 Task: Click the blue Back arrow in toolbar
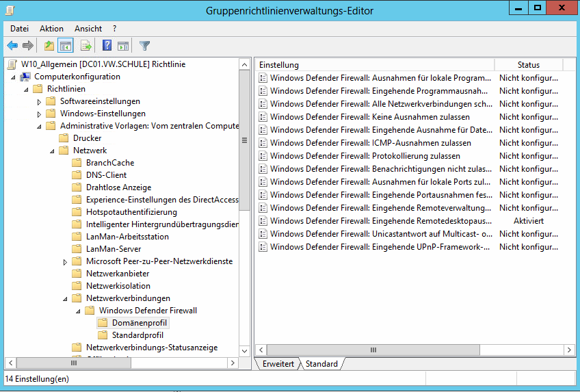pos(12,46)
